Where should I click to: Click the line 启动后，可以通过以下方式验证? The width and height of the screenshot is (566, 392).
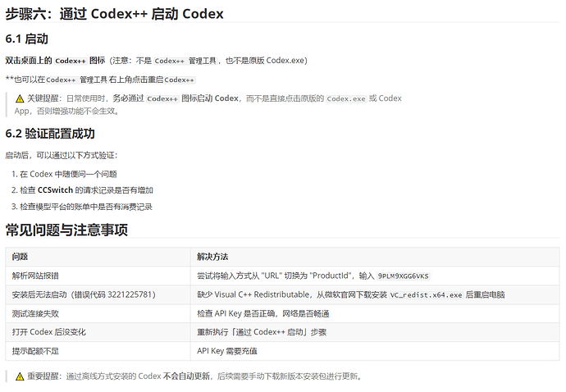[x=61, y=156]
